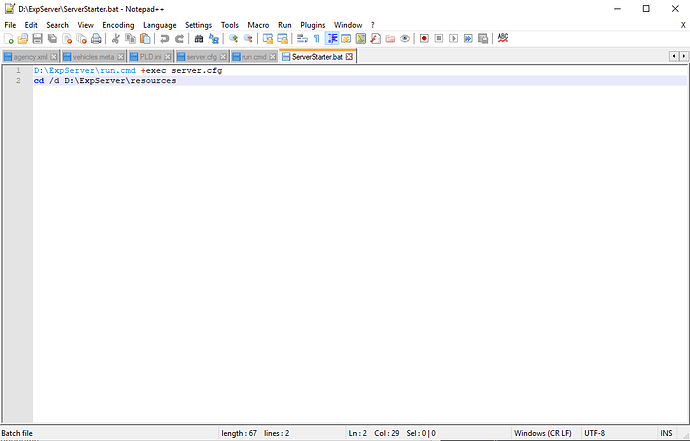Toggle synchronize vertical scrolling icon
The height and width of the screenshot is (441, 690).
[268, 39]
